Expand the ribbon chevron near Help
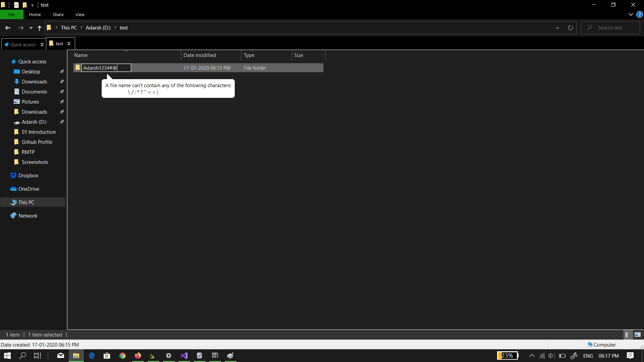644x362 pixels. [x=631, y=14]
